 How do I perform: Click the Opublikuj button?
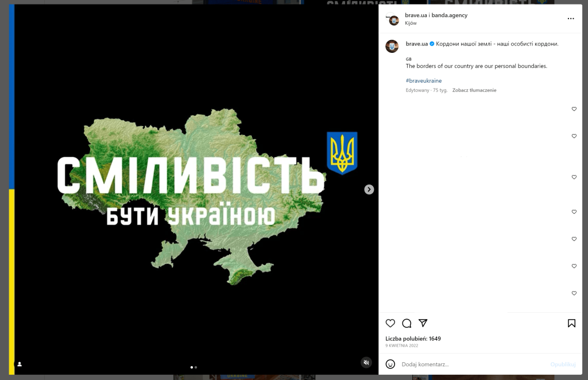tap(563, 364)
